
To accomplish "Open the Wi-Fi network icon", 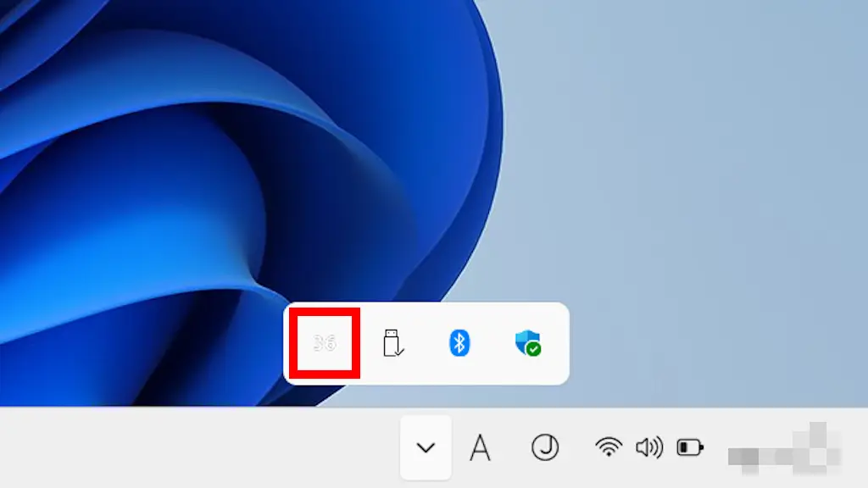I will pyautogui.click(x=609, y=447).
